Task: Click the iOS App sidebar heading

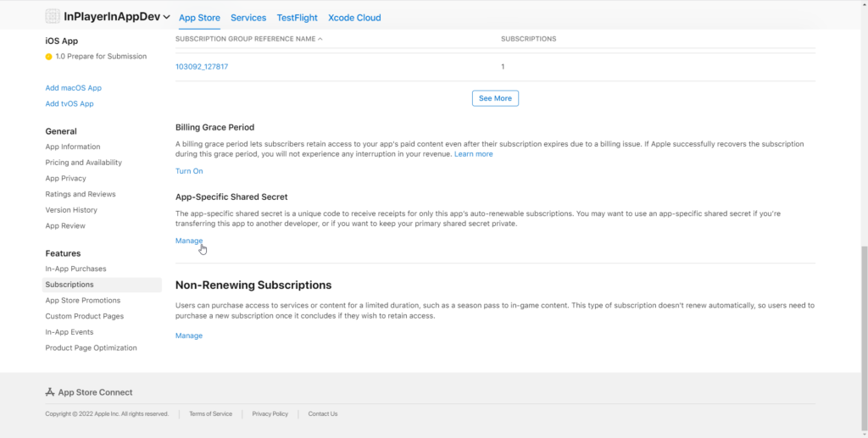Action: click(62, 41)
